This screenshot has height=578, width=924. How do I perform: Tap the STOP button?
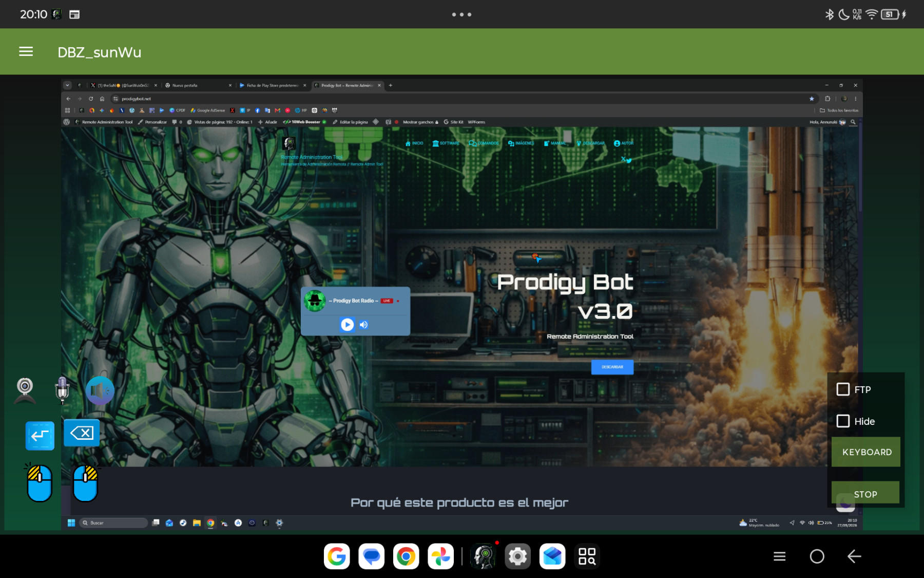click(x=865, y=493)
